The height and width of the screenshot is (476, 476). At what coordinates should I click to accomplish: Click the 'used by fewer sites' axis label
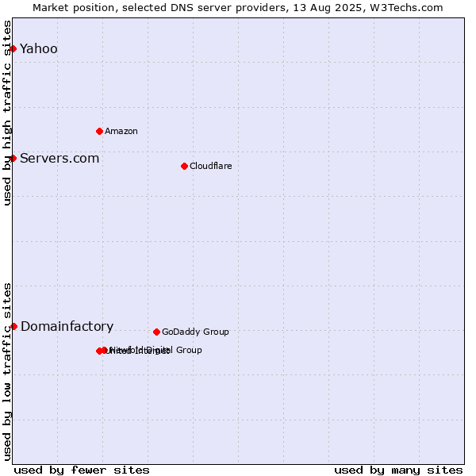tap(82, 470)
